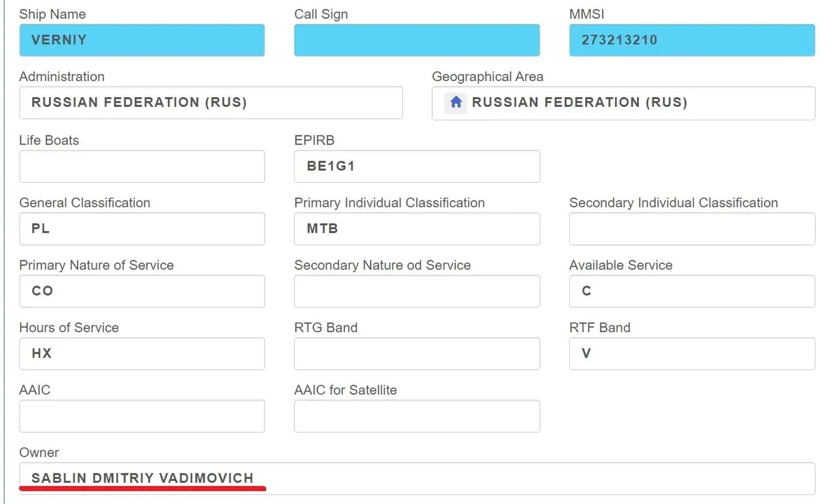Select the empty Call Sign field
Image resolution: width=838 pixels, height=504 pixels.
click(417, 40)
